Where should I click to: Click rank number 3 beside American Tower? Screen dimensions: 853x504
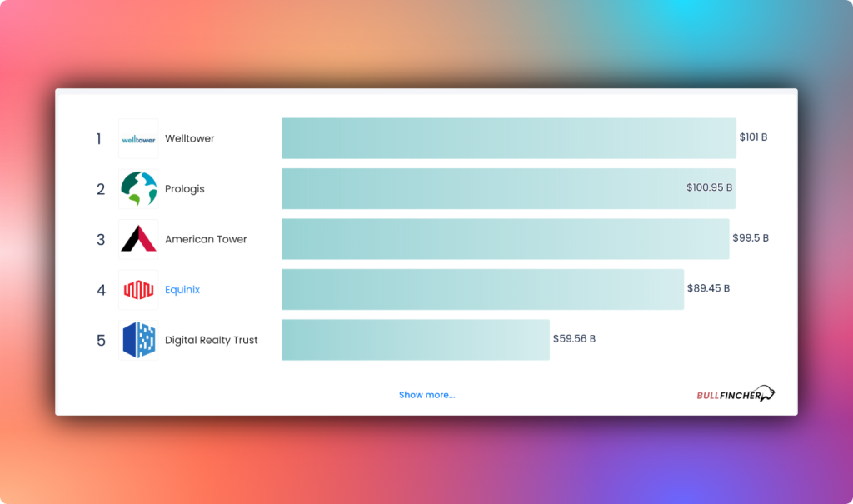pyautogui.click(x=101, y=239)
